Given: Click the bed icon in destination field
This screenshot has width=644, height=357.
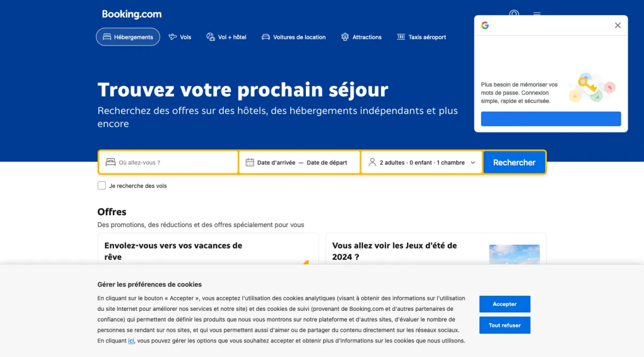Looking at the screenshot, I should point(111,162).
